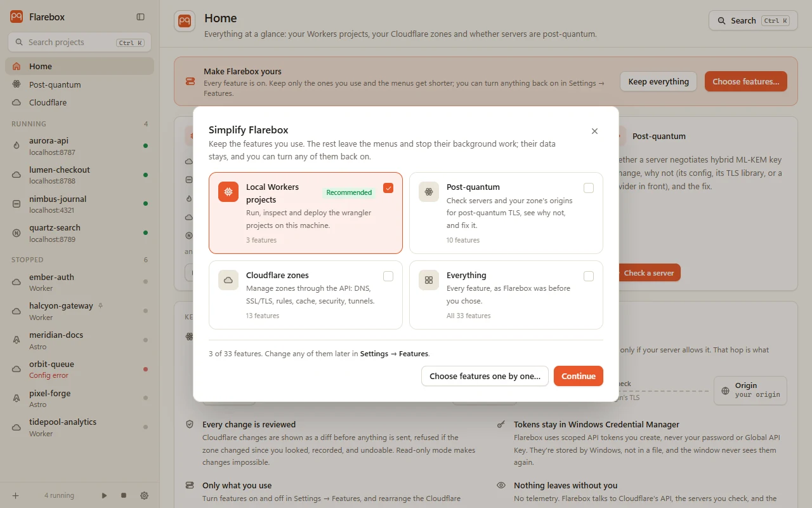Tick the Everything checkbox
Screen dimensions: 812x508
point(589,276)
